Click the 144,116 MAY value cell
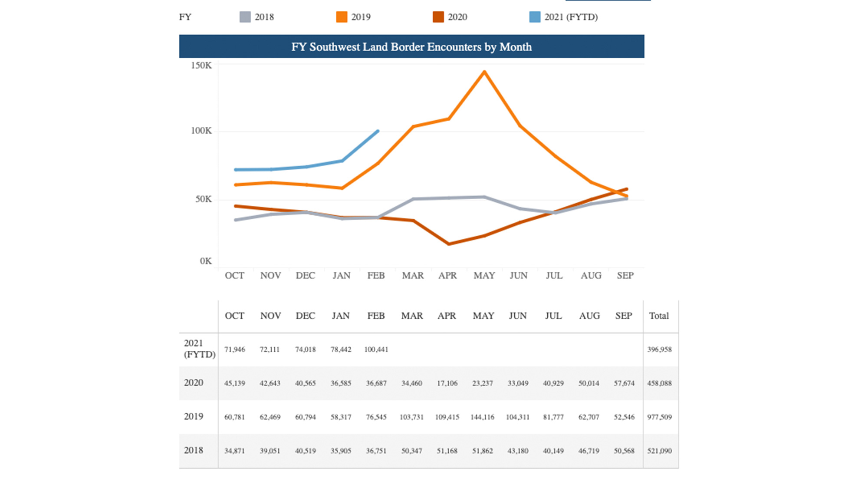Screen dimensions: 868x488 coord(482,417)
